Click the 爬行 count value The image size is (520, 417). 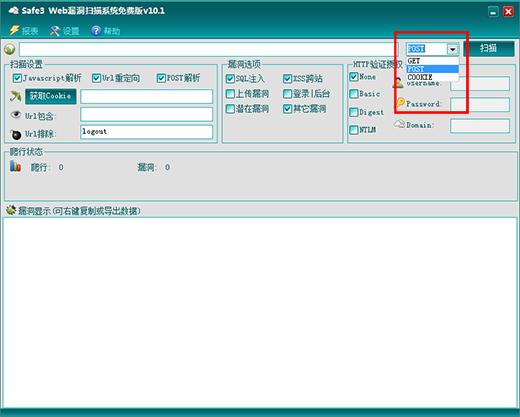[x=61, y=167]
